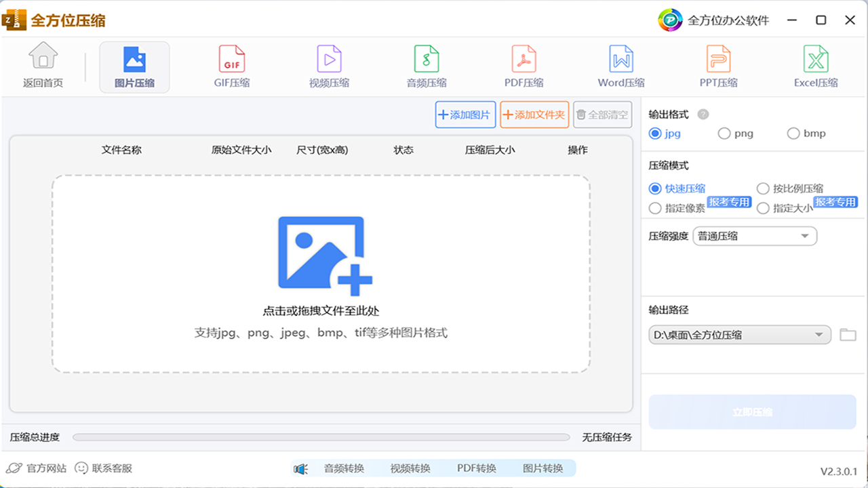This screenshot has width=868, height=488.
Task: Open the 视频压缩 video compression tool
Action: pyautogui.click(x=329, y=66)
